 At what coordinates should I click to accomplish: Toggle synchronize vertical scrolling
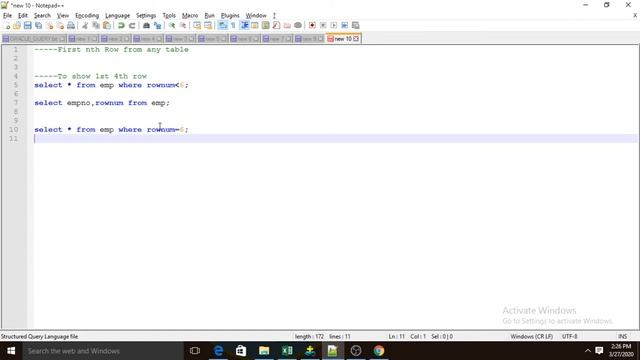(x=197, y=25)
